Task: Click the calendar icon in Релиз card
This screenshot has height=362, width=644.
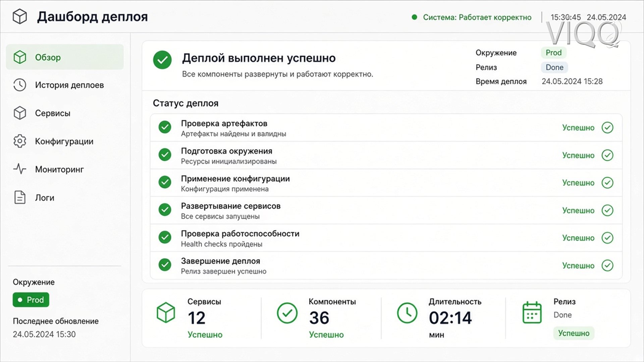Action: 532,312
